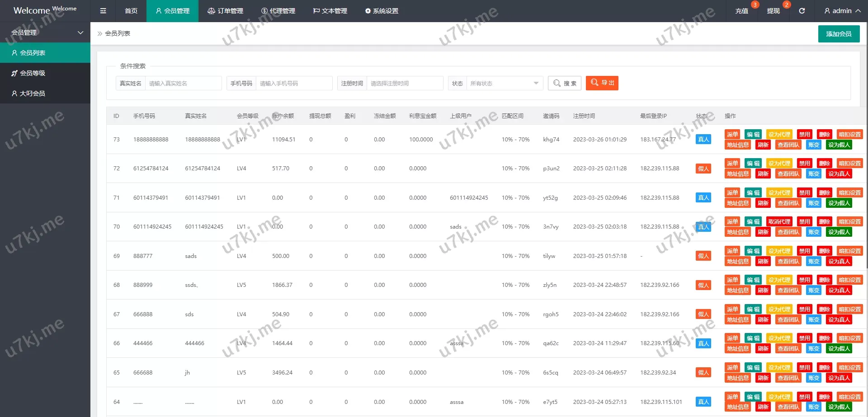The height and width of the screenshot is (417, 868).
Task: Click the 搜索 search button
Action: click(x=565, y=84)
